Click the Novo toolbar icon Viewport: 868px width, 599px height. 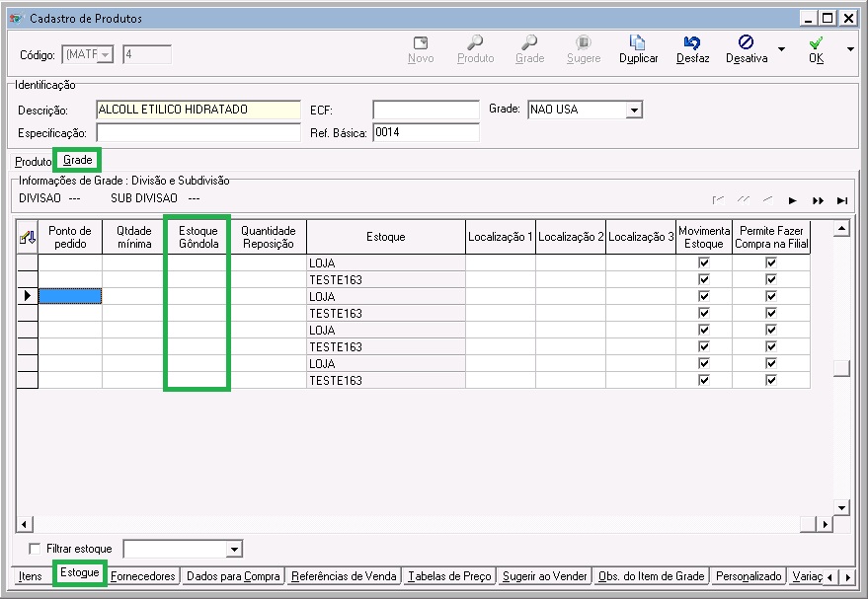pos(421,43)
